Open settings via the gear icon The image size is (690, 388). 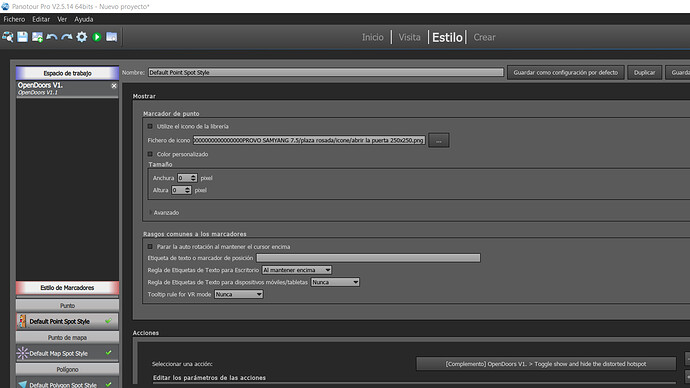click(x=82, y=37)
